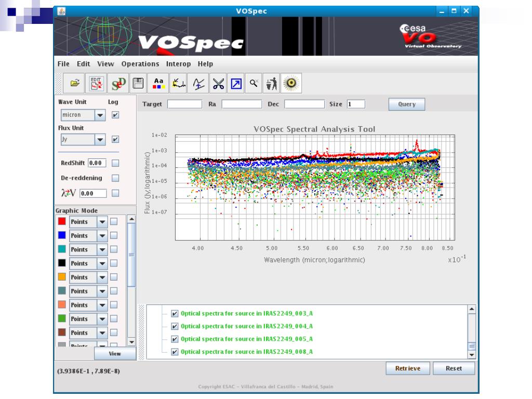Toggle the Wave Unit Log checkbox
This screenshot has height=399, width=532.
115,115
